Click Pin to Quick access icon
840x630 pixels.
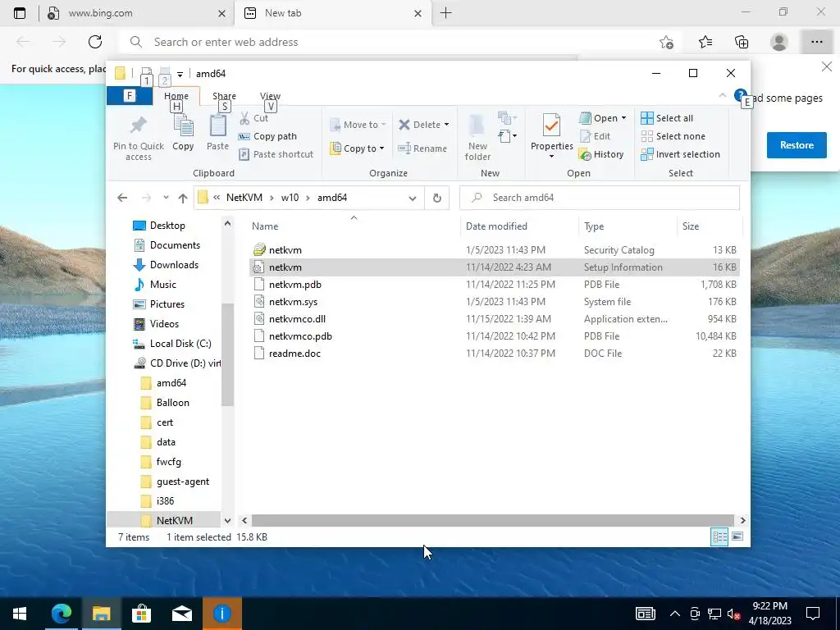(138, 126)
